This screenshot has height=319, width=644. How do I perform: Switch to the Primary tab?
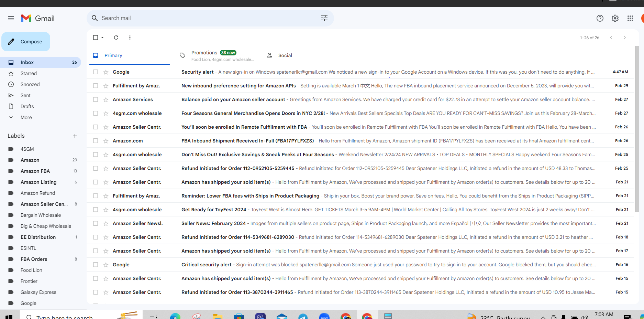click(130, 55)
